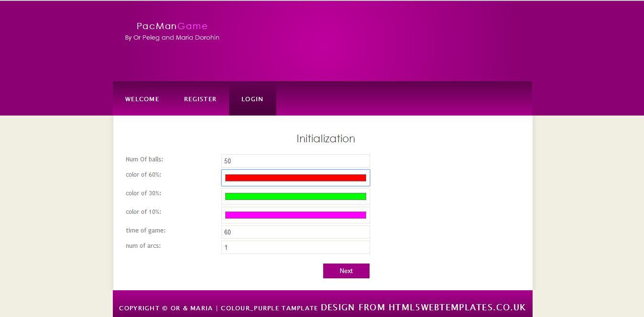
Task: Click the Initialization heading
Action: tap(326, 139)
